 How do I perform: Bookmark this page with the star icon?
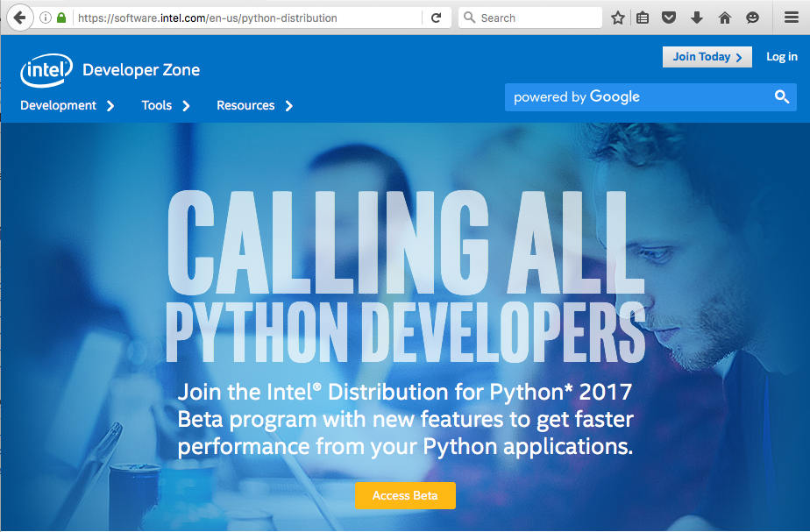point(618,18)
